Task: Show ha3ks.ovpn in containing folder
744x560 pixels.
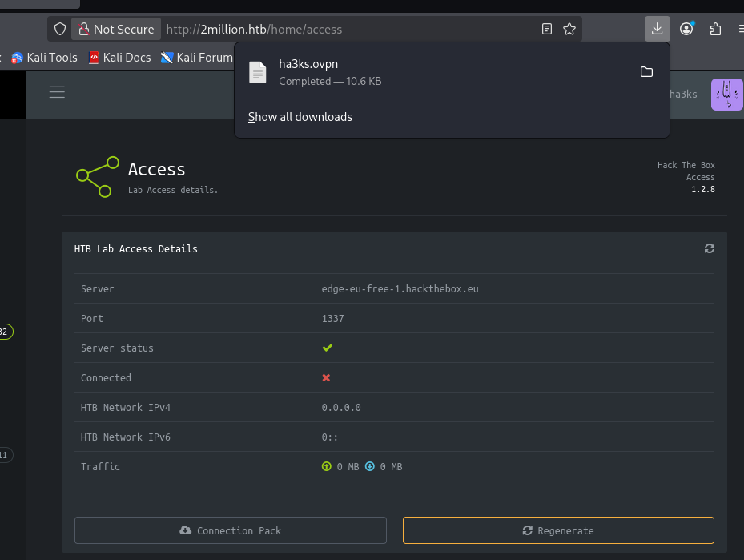Action: click(x=646, y=72)
